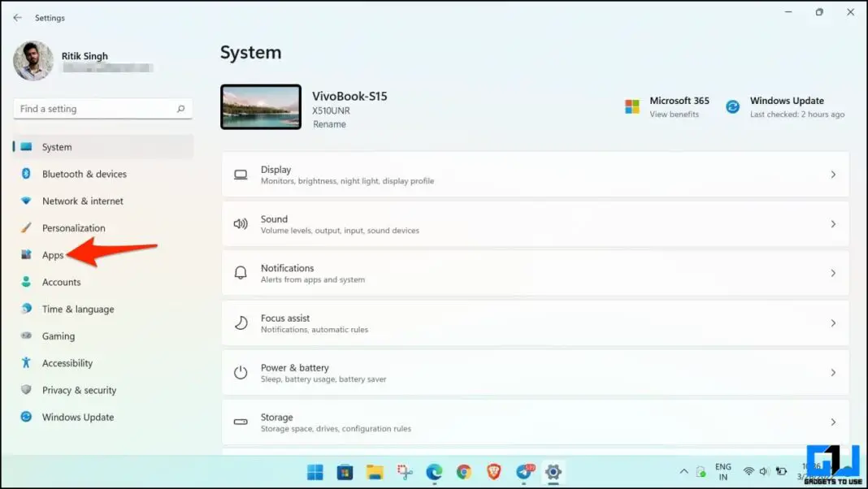Click the Sound speaker icon
This screenshot has width=868, height=489.
coord(241,223)
